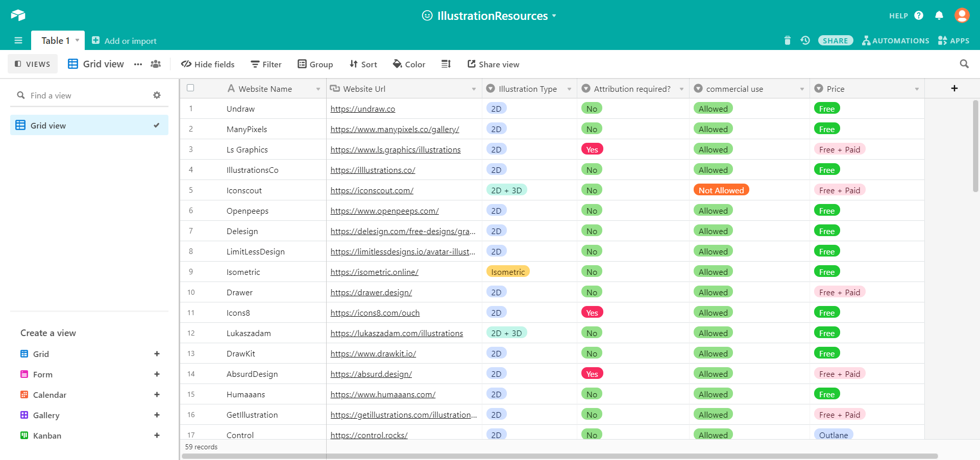The width and height of the screenshot is (980, 460).
Task: Open the user account avatar
Action: (962, 15)
